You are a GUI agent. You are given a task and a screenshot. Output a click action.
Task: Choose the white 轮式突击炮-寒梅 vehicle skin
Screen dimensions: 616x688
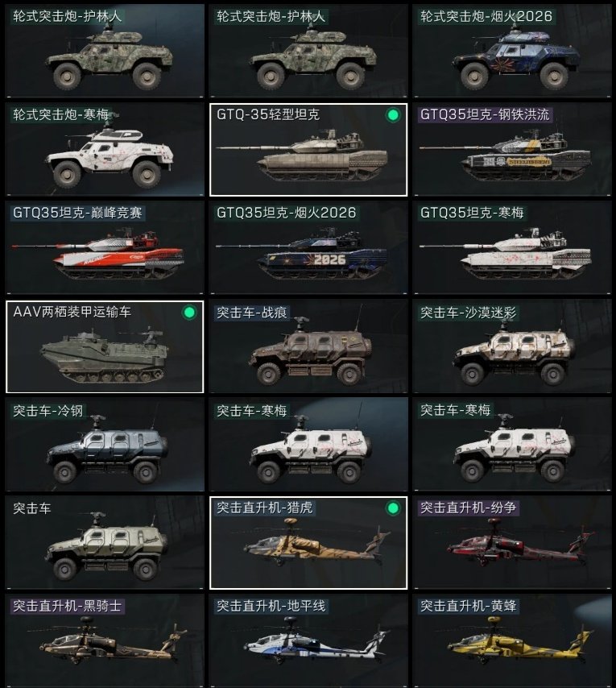(x=105, y=149)
